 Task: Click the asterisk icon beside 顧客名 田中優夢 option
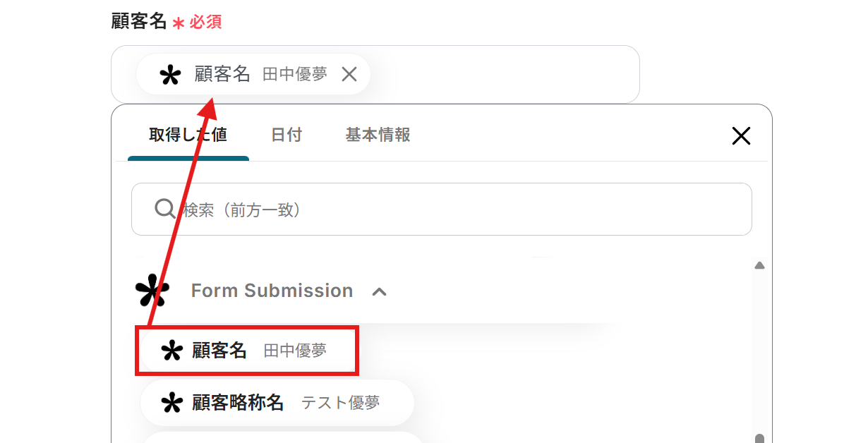[x=171, y=351]
